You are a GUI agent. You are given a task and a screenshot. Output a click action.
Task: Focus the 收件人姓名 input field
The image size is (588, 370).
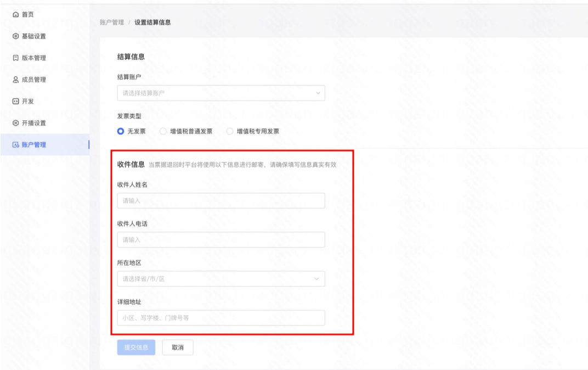click(x=221, y=201)
